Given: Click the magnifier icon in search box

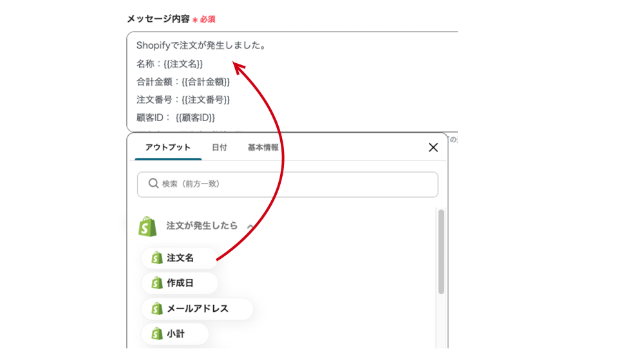Looking at the screenshot, I should click(x=153, y=183).
